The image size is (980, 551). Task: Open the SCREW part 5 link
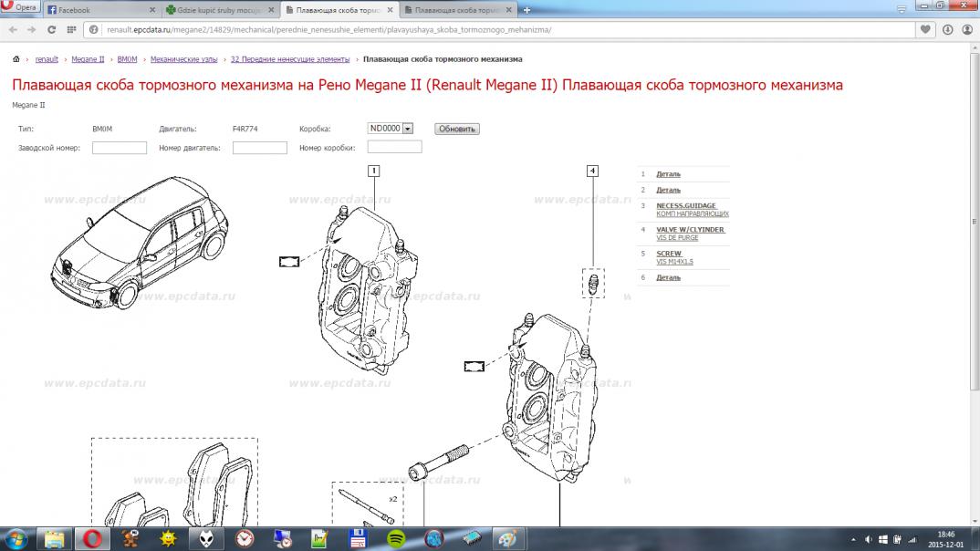click(669, 253)
